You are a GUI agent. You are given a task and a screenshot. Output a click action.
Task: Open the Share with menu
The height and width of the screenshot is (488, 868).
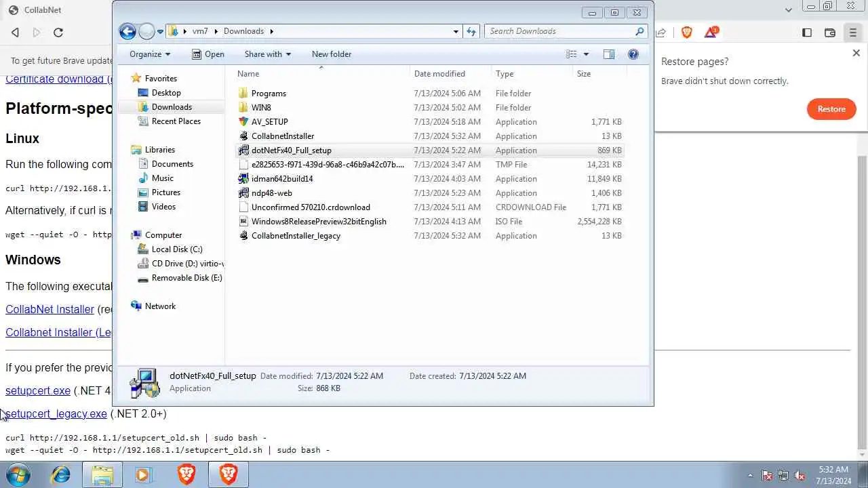coord(267,54)
